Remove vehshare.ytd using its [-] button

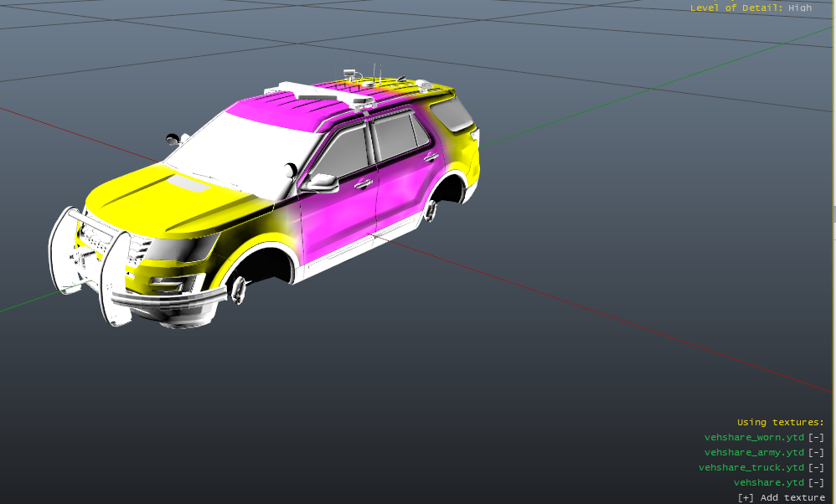(816, 482)
